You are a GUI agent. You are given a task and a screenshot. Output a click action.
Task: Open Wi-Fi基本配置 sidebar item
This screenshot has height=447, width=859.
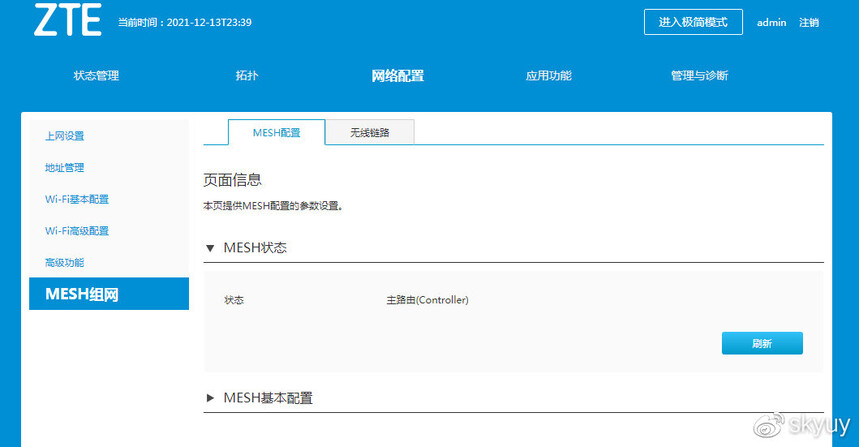(x=77, y=199)
